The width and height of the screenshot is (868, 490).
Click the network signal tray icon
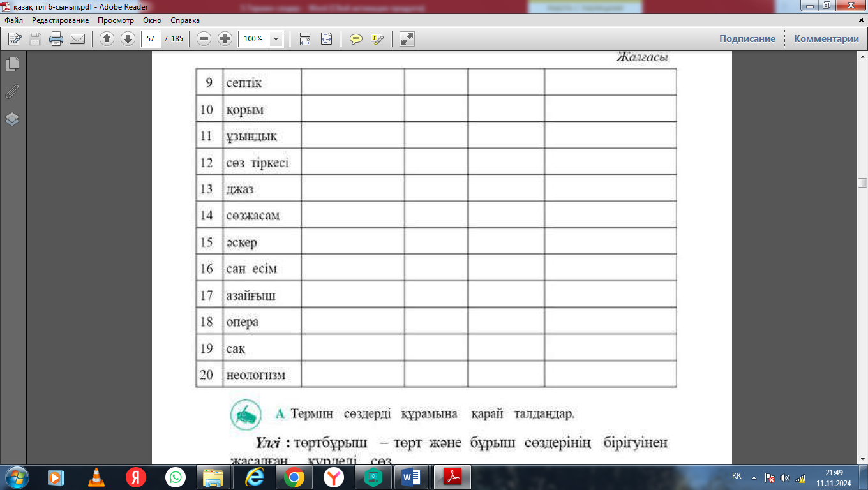(x=800, y=478)
